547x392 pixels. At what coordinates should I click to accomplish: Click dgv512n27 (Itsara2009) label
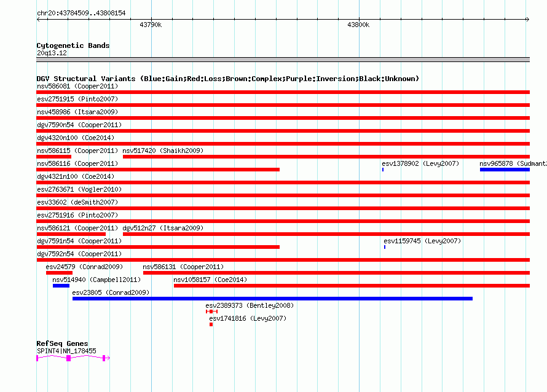click(163, 228)
